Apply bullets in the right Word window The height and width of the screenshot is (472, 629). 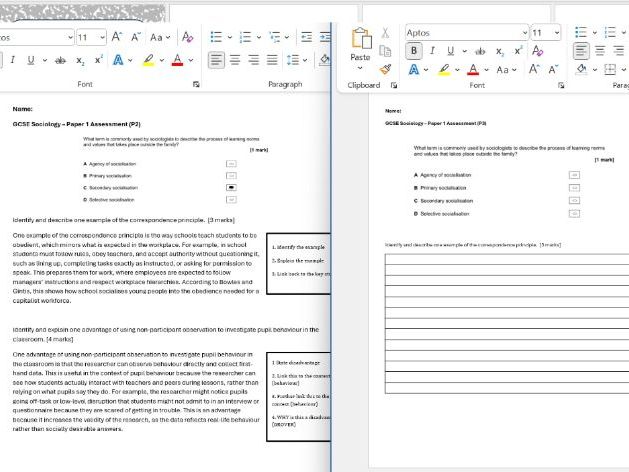[581, 32]
